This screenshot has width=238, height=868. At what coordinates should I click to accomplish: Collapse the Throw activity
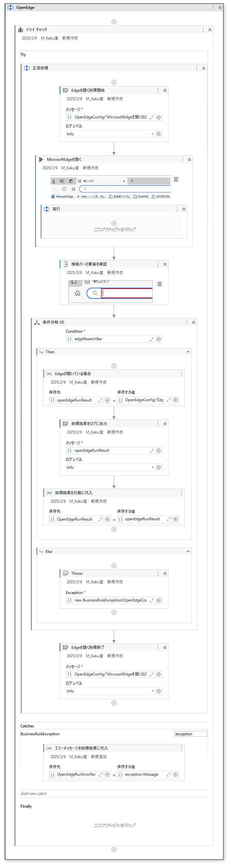(x=165, y=573)
